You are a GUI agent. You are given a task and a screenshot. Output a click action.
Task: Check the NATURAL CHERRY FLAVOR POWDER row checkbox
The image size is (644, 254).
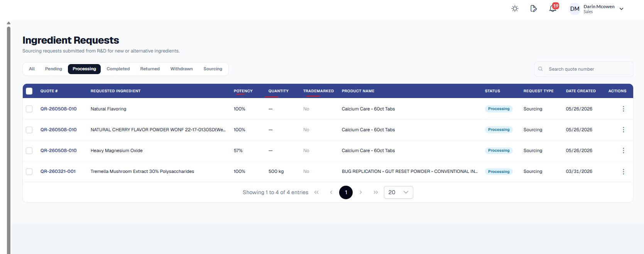pos(29,130)
